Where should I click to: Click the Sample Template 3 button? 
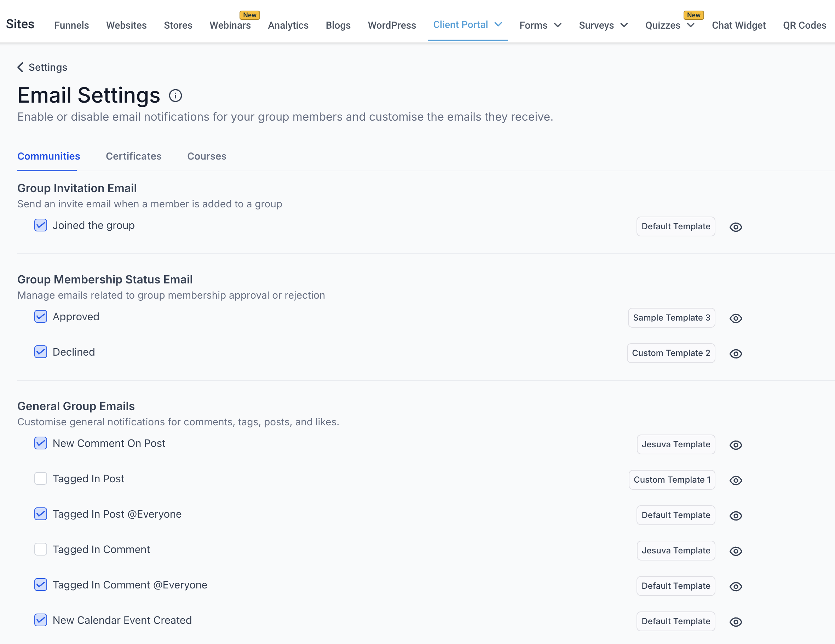(671, 318)
